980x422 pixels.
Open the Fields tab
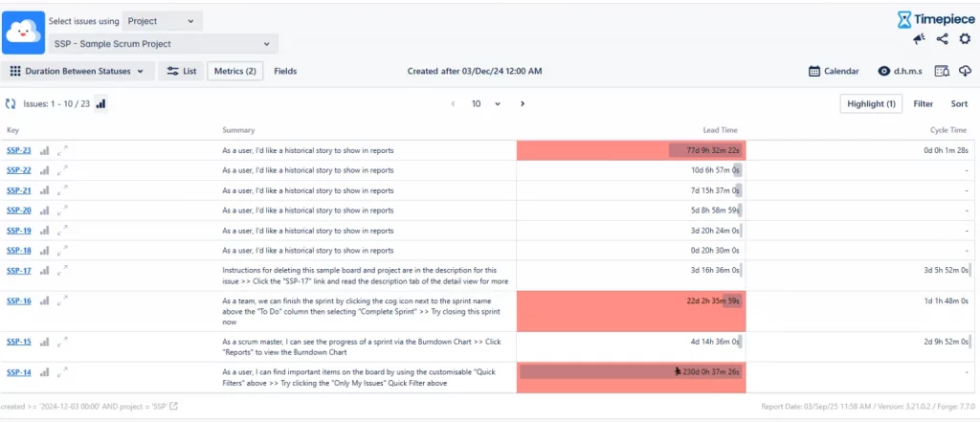coord(285,71)
